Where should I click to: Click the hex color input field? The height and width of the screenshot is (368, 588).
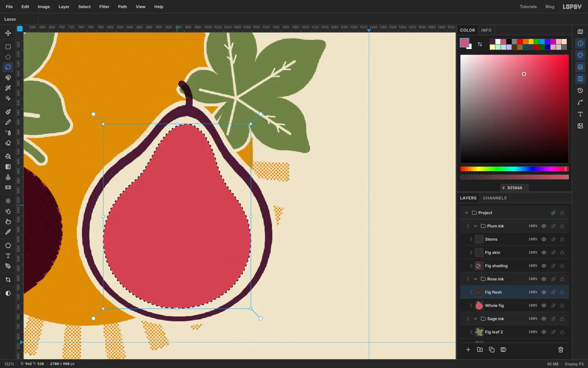click(x=514, y=188)
